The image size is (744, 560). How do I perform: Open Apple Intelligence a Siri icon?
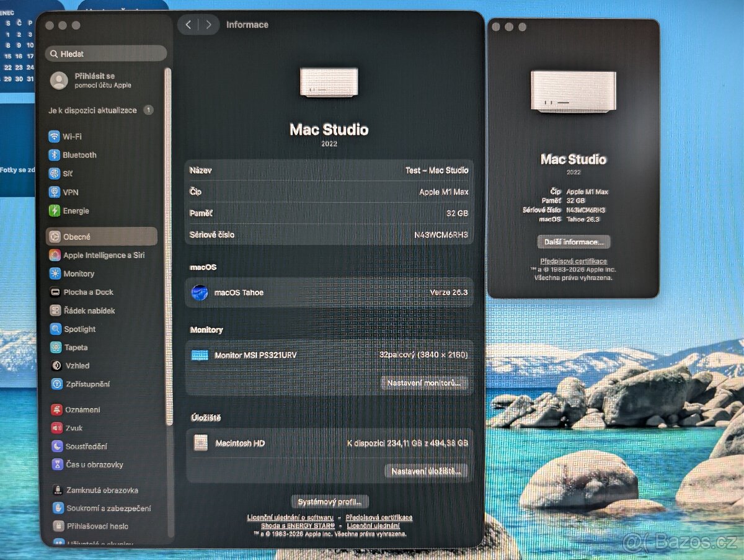coord(56,255)
